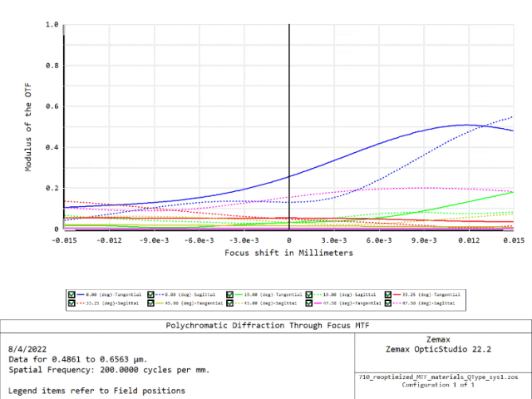Viewport: 532px width, 399px height.
Task: Click the Focus shift in Millimeters axis title
Action: (288, 253)
